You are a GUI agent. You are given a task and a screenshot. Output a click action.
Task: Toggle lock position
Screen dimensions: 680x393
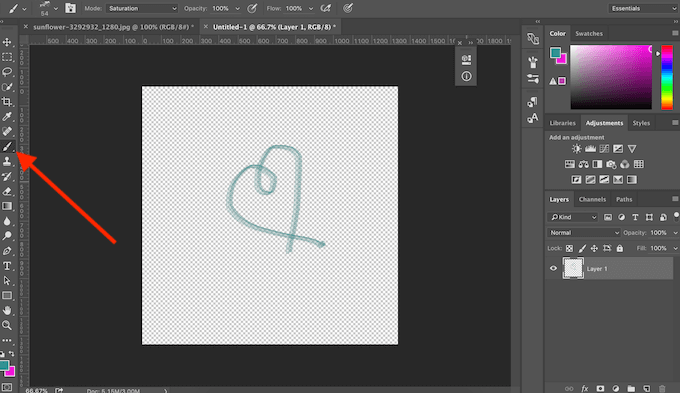[x=594, y=248]
